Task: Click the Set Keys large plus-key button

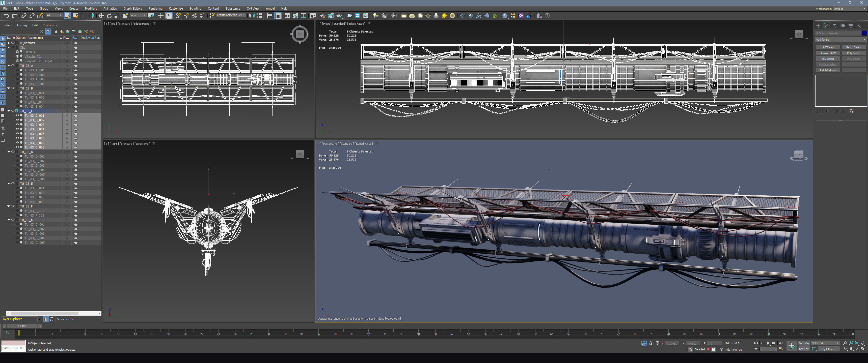Action: (x=791, y=346)
